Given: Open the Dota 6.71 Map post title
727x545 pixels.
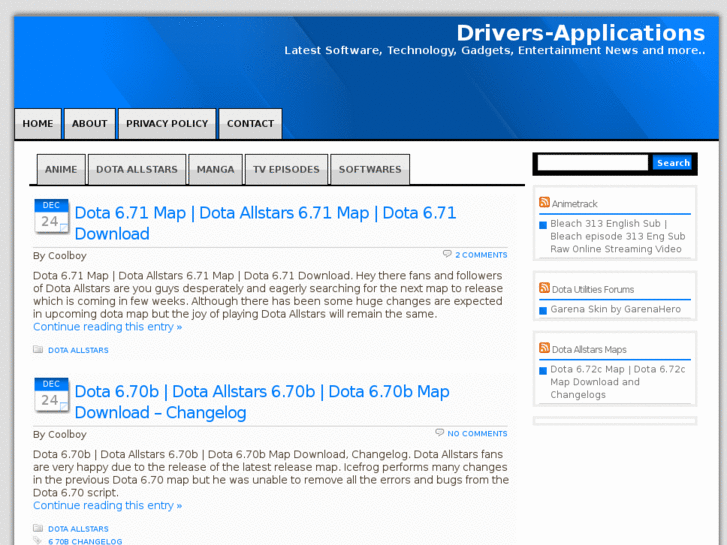Looking at the screenshot, I should click(x=265, y=223).
